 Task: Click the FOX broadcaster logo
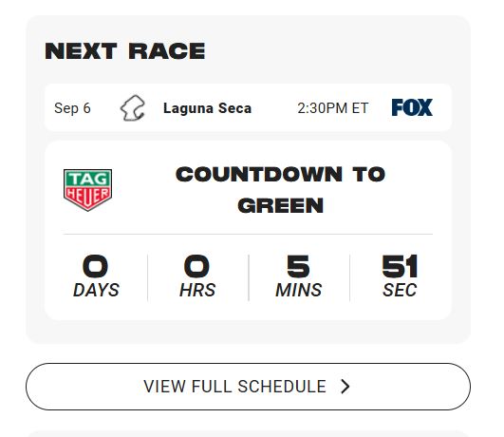pos(412,107)
